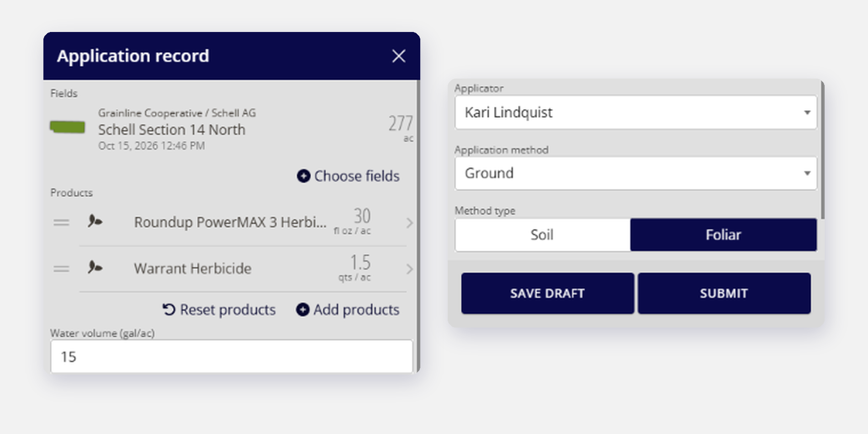This screenshot has height=434, width=868.
Task: Select the Ground application method combo box
Action: (636, 173)
